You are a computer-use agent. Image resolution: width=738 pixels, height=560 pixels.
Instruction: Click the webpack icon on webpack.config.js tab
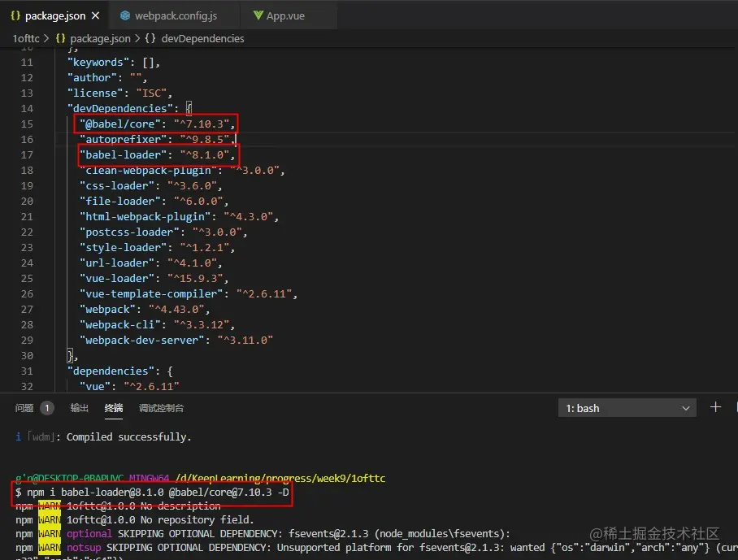click(124, 15)
